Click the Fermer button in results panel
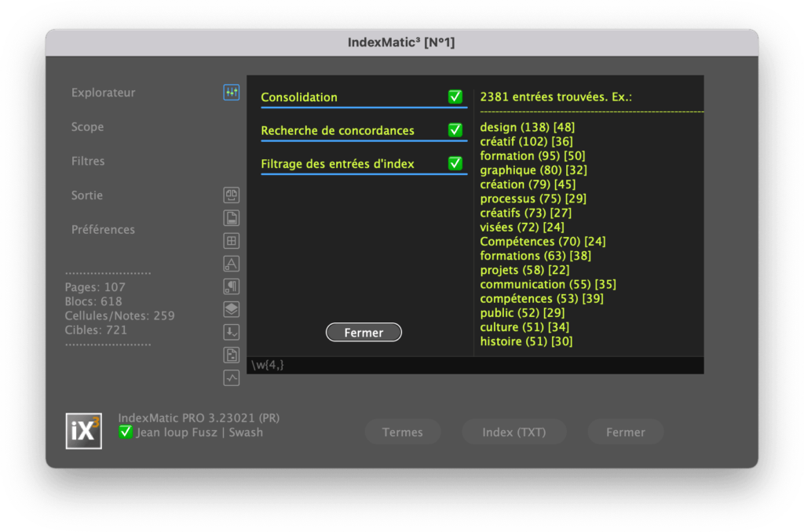The width and height of the screenshot is (804, 532). tap(364, 333)
